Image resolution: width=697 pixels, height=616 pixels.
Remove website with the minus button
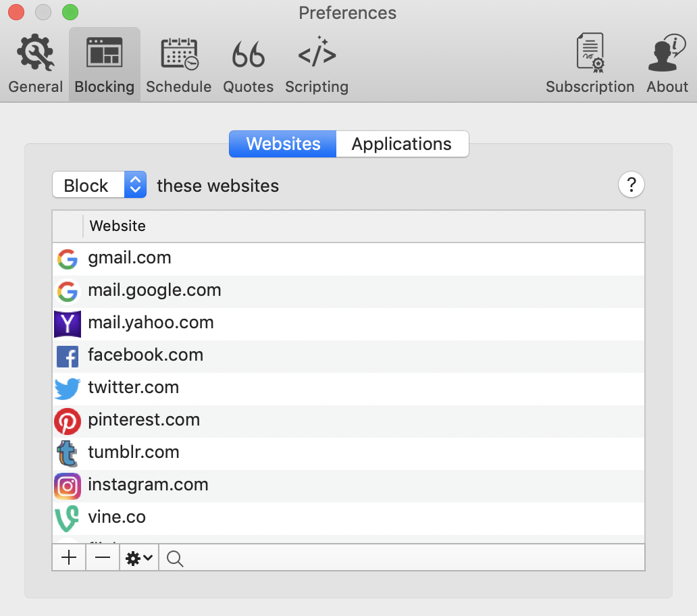click(x=103, y=557)
